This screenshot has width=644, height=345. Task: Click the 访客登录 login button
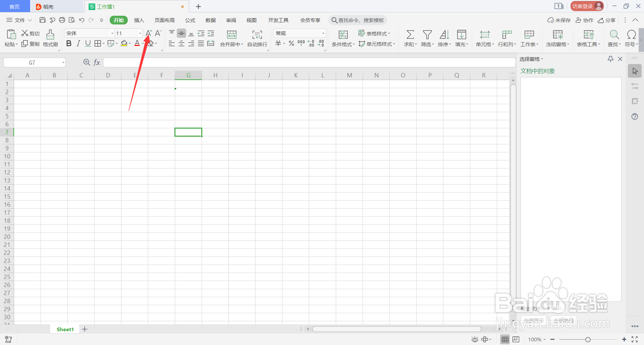point(587,6)
